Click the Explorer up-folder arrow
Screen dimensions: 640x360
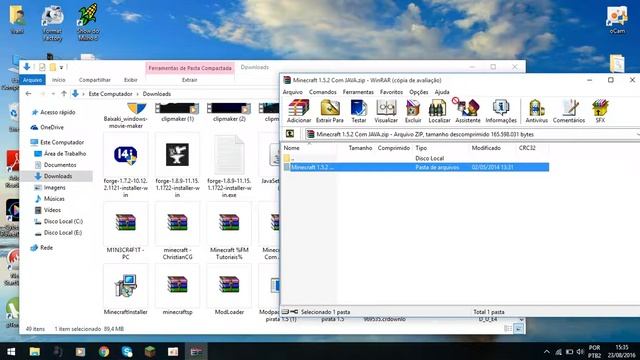pos(64,94)
